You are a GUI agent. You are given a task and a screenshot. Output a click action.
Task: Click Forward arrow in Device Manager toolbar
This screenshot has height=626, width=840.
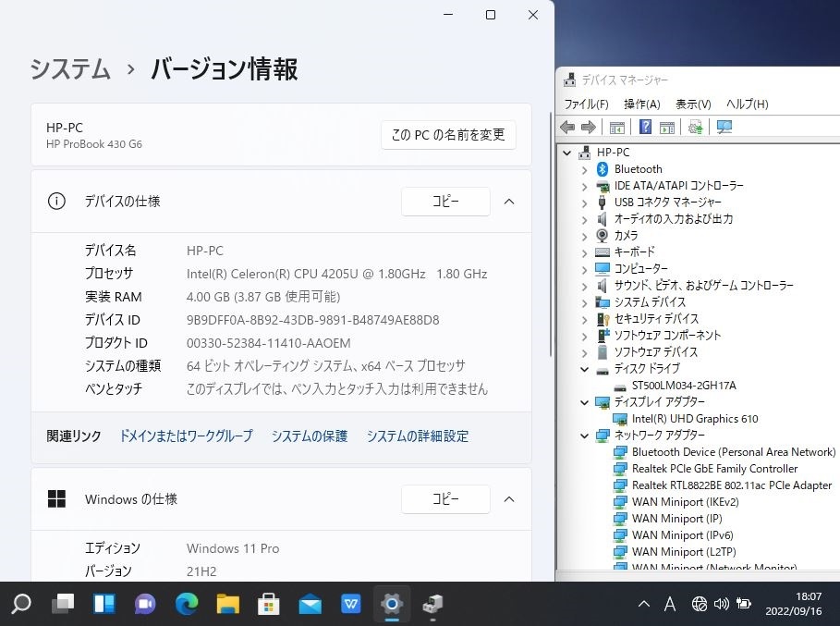(589, 127)
